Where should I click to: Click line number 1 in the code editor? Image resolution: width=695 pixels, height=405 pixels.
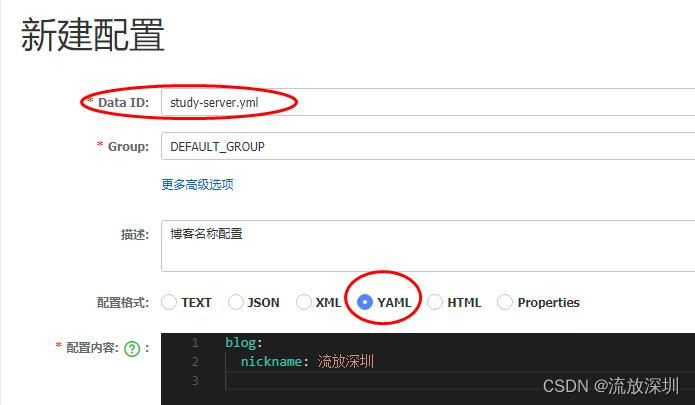click(x=195, y=343)
